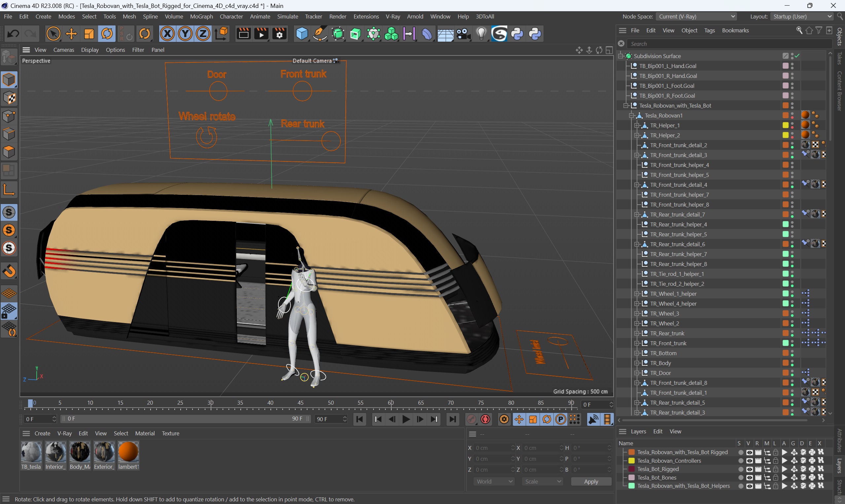Select the TB_Bip001_L_Hand.Goal object
This screenshot has width=845, height=504.
pos(668,66)
